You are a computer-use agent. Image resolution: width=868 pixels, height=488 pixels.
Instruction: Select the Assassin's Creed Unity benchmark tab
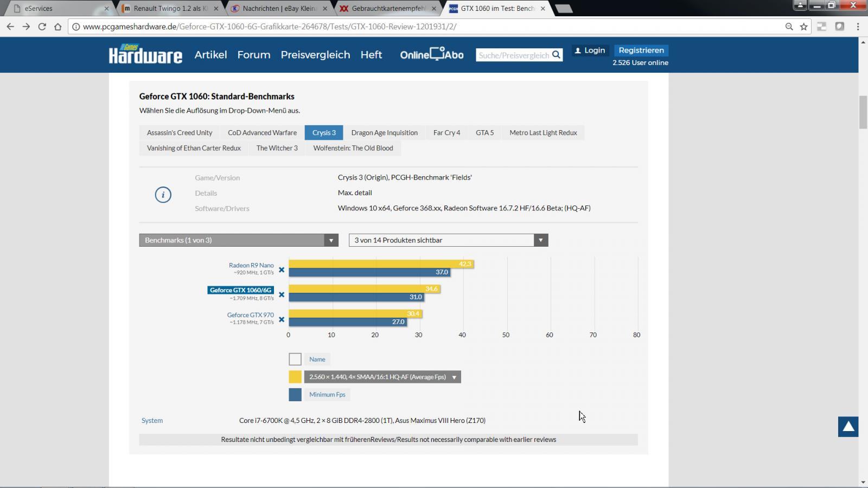[x=180, y=133]
